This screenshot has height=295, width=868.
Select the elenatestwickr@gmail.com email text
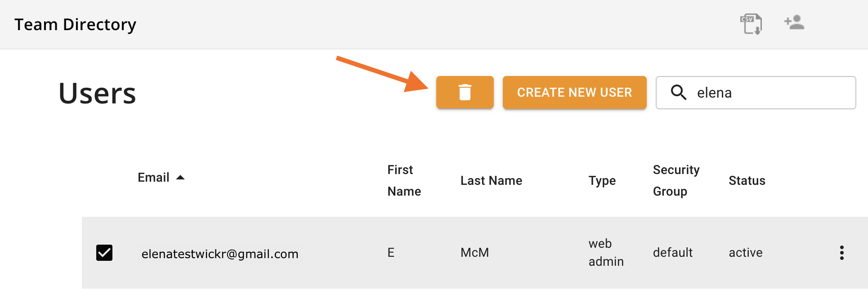[220, 254]
